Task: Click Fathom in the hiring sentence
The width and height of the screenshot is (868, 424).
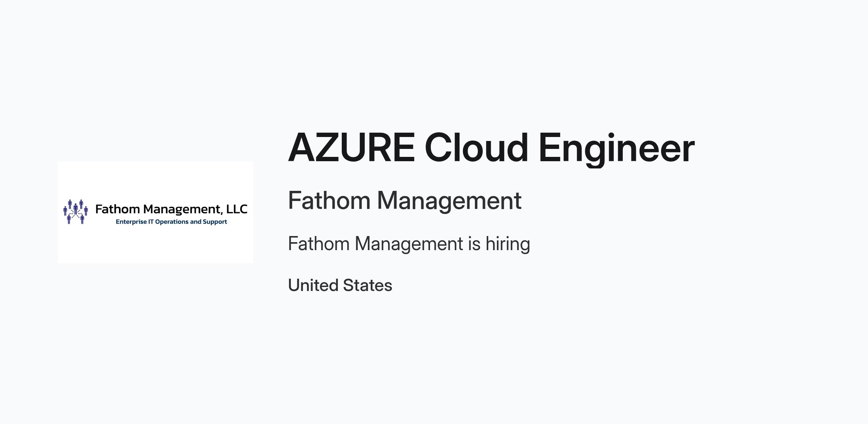Action: coord(319,243)
